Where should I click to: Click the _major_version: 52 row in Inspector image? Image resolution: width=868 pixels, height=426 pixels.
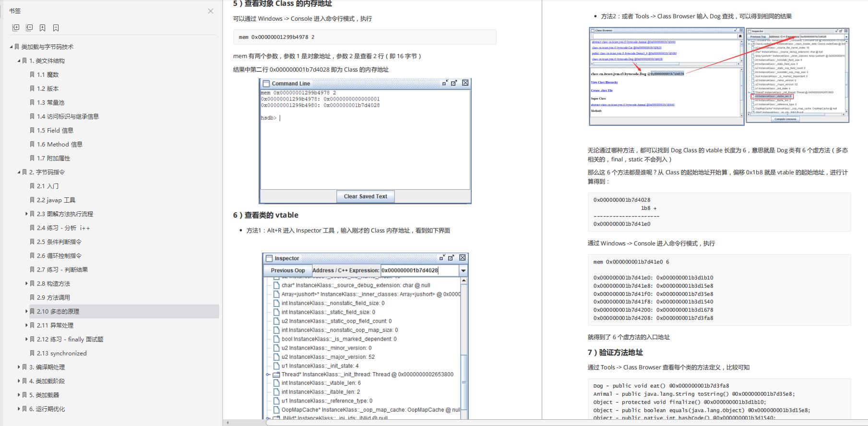(328, 357)
